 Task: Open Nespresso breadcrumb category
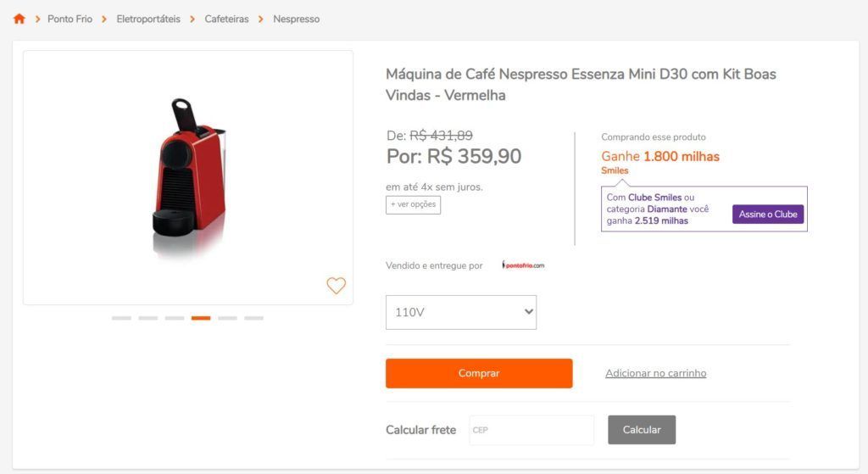click(x=296, y=19)
